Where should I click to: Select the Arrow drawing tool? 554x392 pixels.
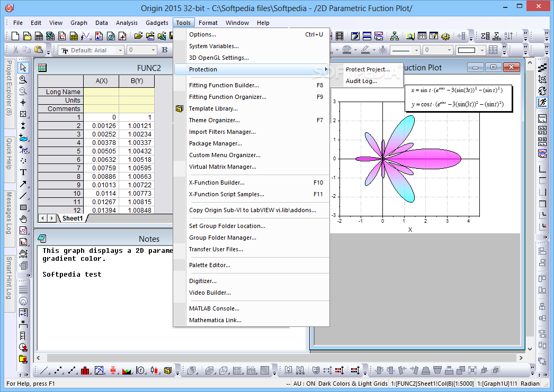(23, 184)
